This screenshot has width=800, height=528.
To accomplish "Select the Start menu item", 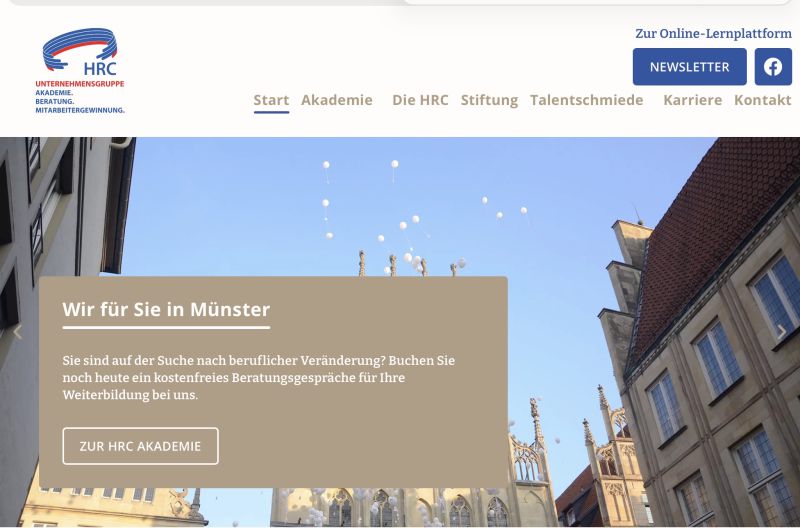I will (271, 100).
